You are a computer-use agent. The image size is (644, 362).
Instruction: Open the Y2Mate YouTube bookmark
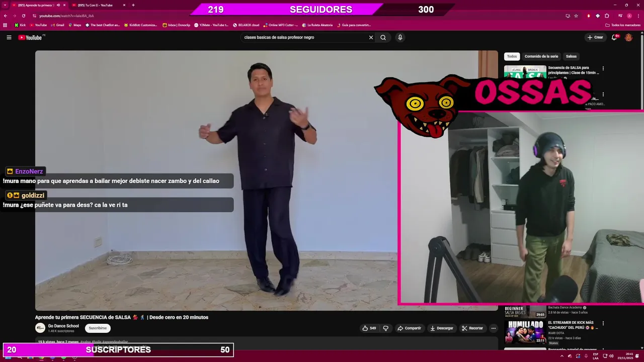(211, 25)
